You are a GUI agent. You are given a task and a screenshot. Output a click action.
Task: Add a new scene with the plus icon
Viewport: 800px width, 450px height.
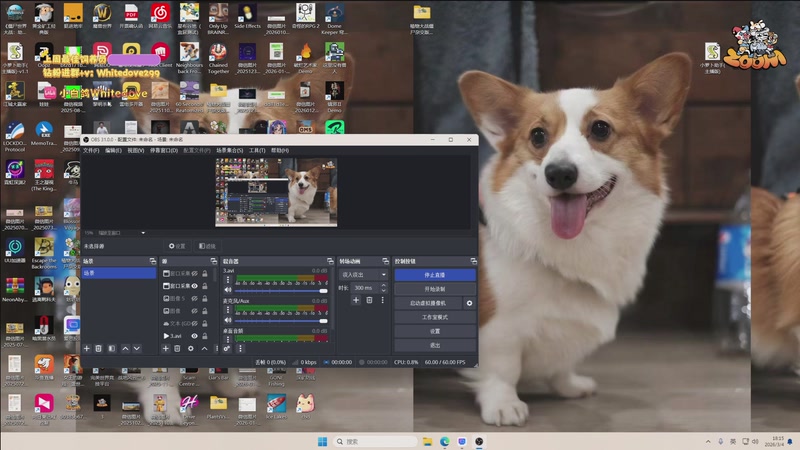[x=87, y=348]
